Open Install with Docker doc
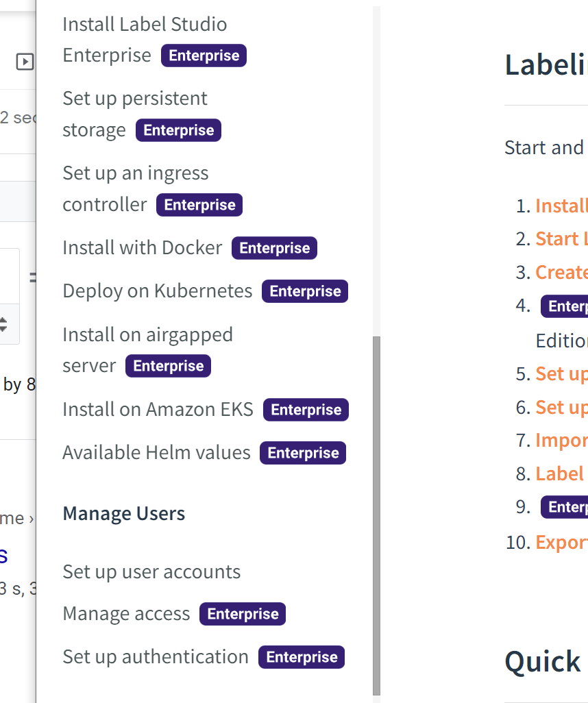The width and height of the screenshot is (588, 703). (142, 248)
